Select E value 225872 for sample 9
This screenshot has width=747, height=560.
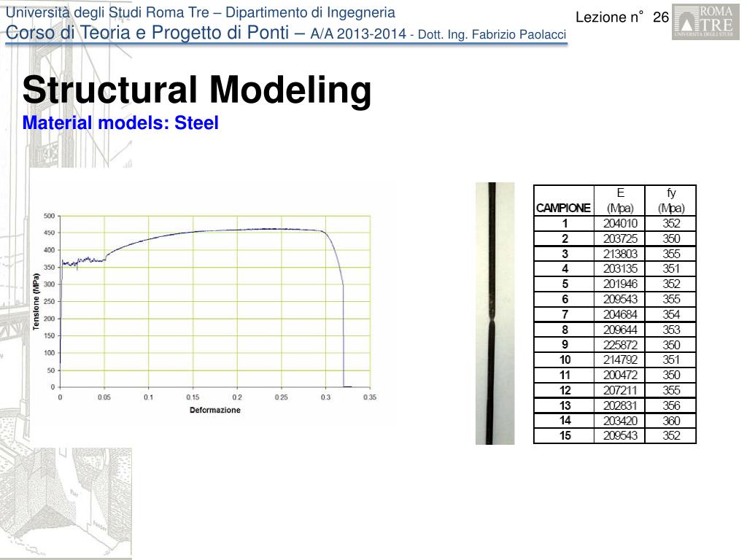620,345
